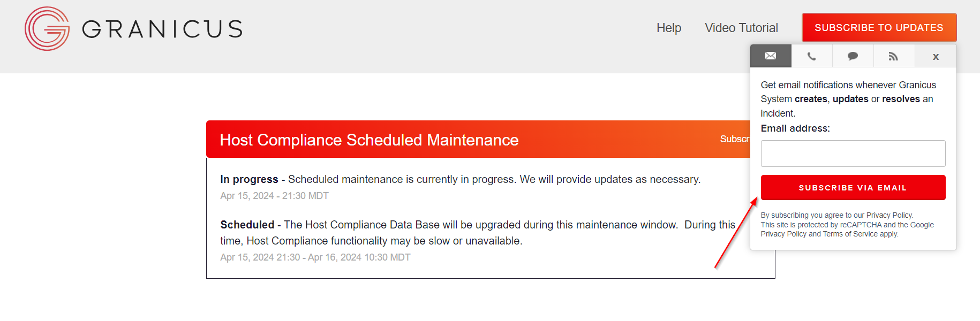The image size is (980, 321).
Task: Open the Video Tutorial menu item
Action: (x=741, y=27)
